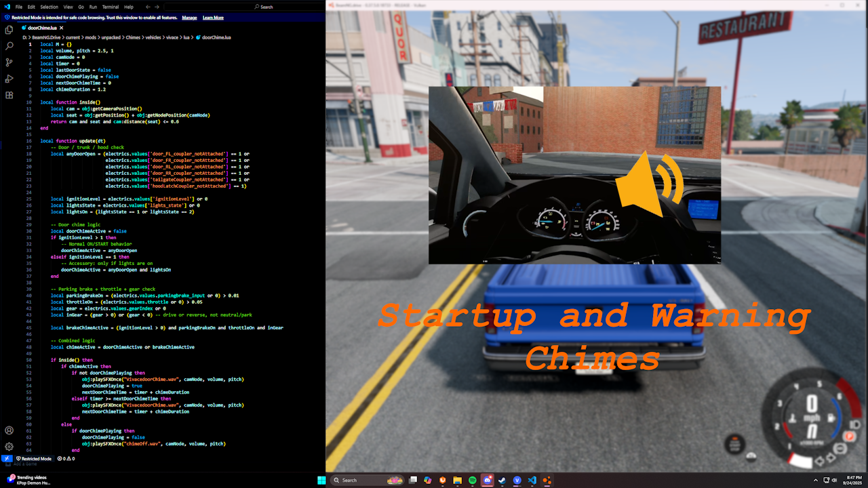
Task: Select BeamNG.Drive in the breadcrumb path
Action: click(47, 37)
